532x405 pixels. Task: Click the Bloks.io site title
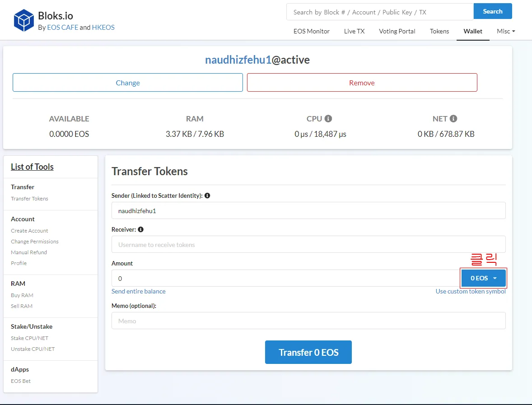[x=55, y=16]
